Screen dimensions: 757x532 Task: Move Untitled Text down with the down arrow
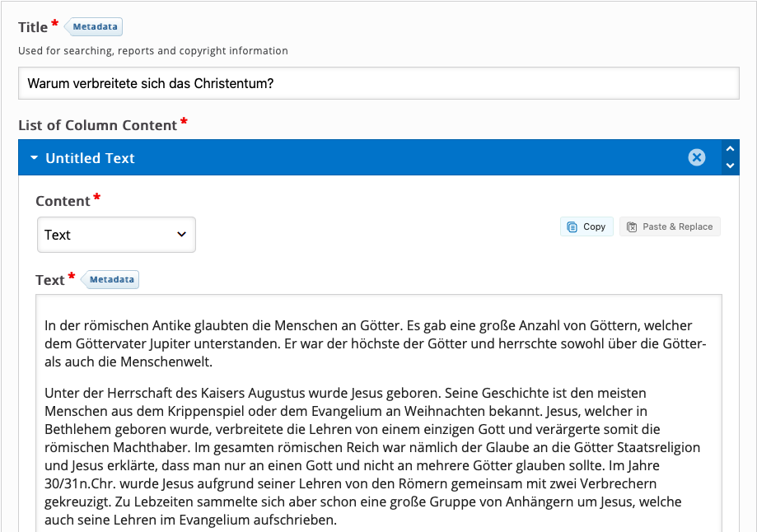pos(730,166)
